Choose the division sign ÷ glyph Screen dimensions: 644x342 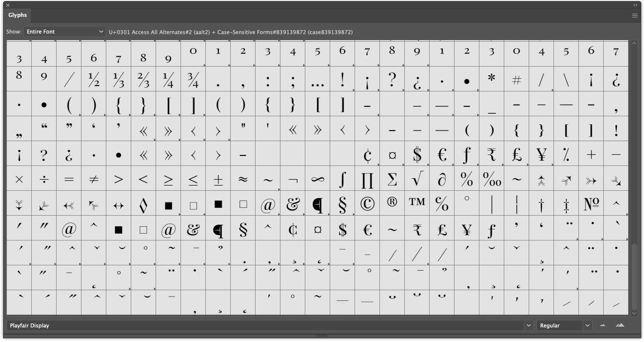[x=44, y=179]
